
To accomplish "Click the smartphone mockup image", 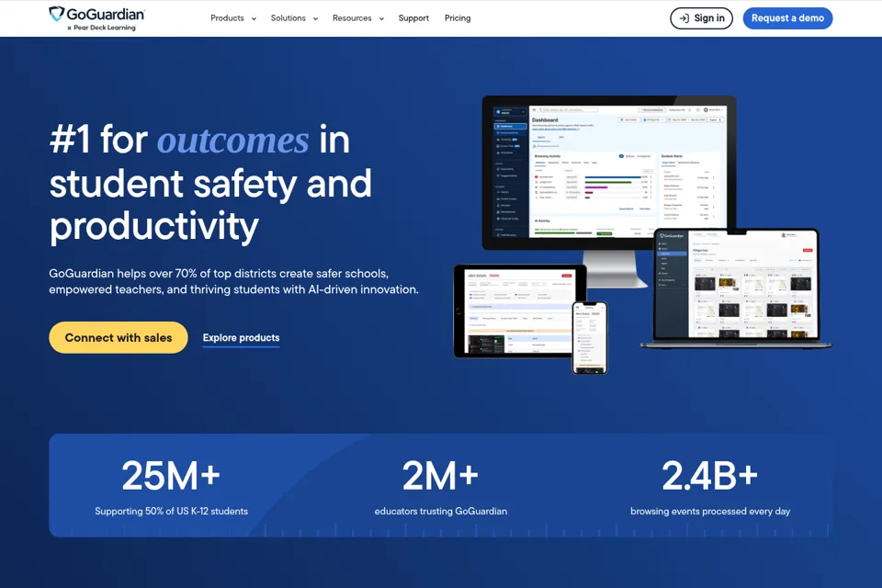I will pyautogui.click(x=590, y=337).
